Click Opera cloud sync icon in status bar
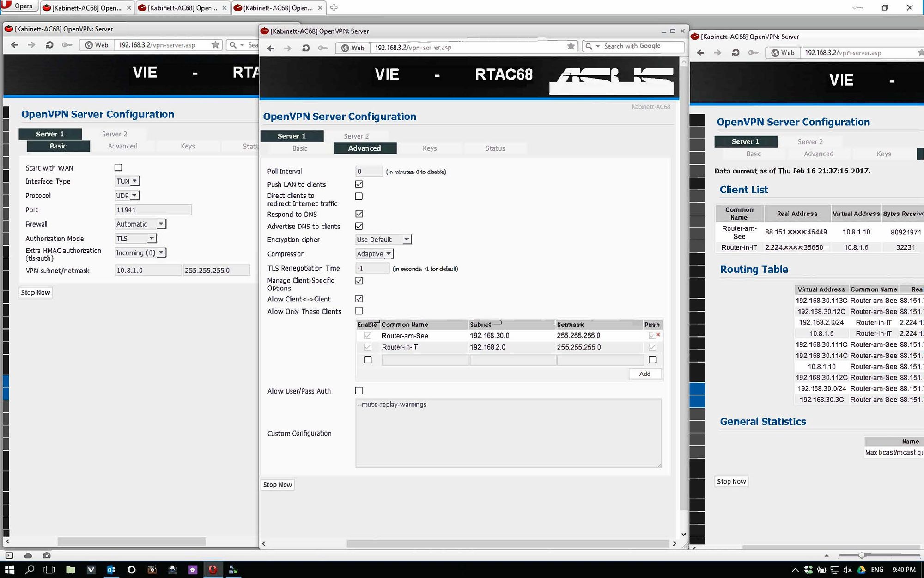Screen dimensions: 924x578 pos(28,555)
